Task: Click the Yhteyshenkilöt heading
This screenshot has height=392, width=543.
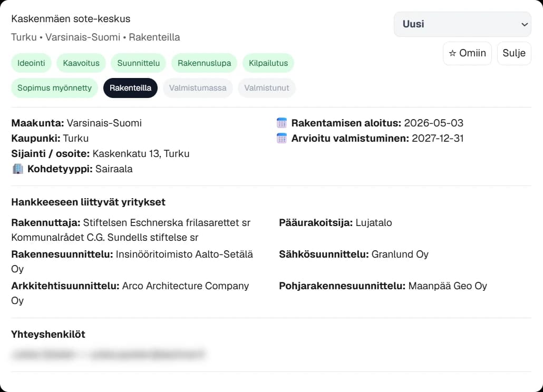Action: point(48,334)
